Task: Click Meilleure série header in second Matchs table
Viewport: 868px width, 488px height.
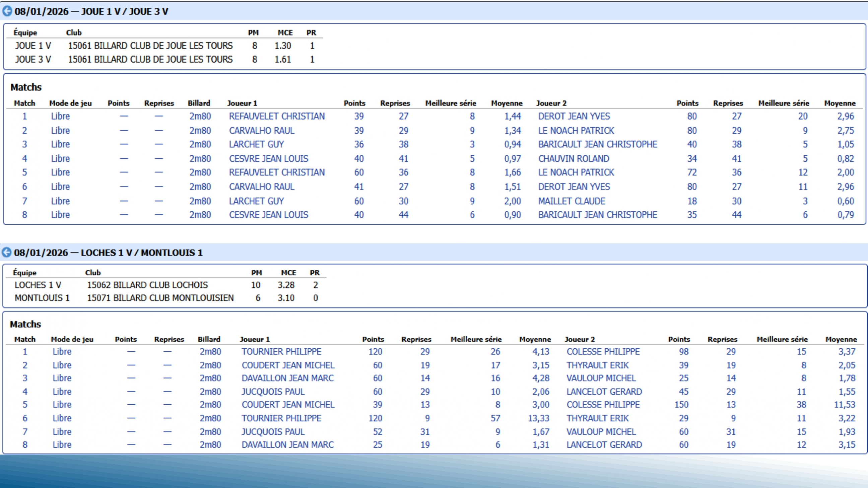Action: click(x=476, y=339)
